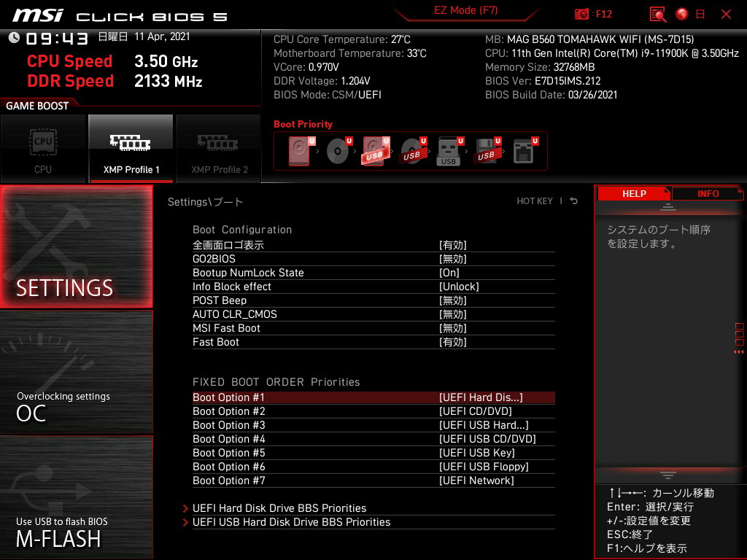Toggle the POST Beep setting value
This screenshot has height=560, width=747.
452,300
